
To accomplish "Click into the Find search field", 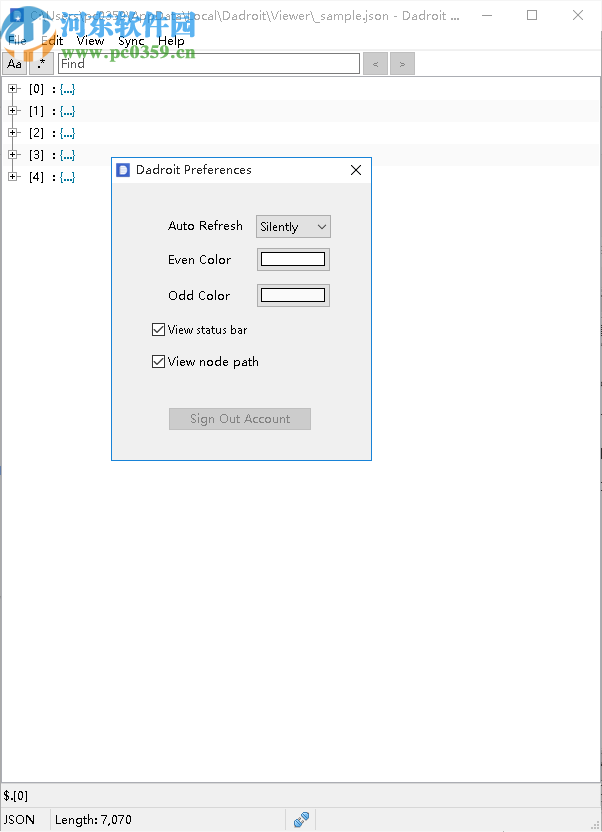I will point(208,64).
